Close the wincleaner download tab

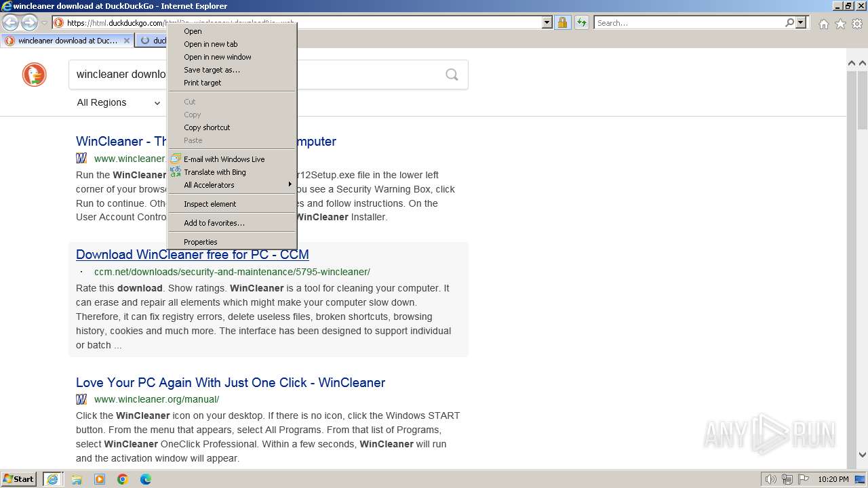click(126, 41)
